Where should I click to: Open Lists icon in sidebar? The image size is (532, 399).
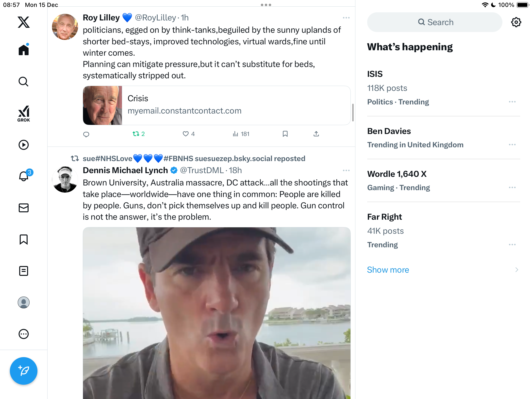24,271
